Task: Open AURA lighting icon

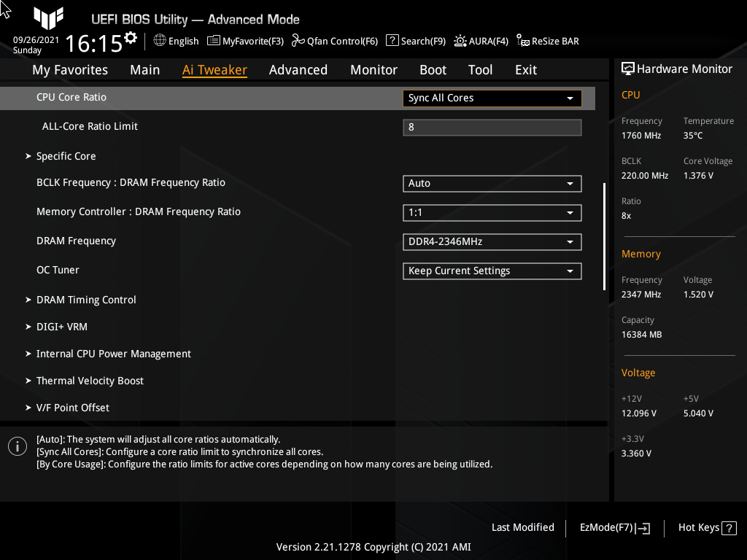Action: click(460, 41)
